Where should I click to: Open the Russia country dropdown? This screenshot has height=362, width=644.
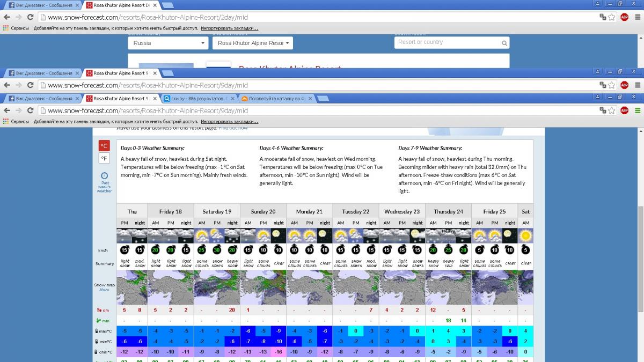click(168, 43)
